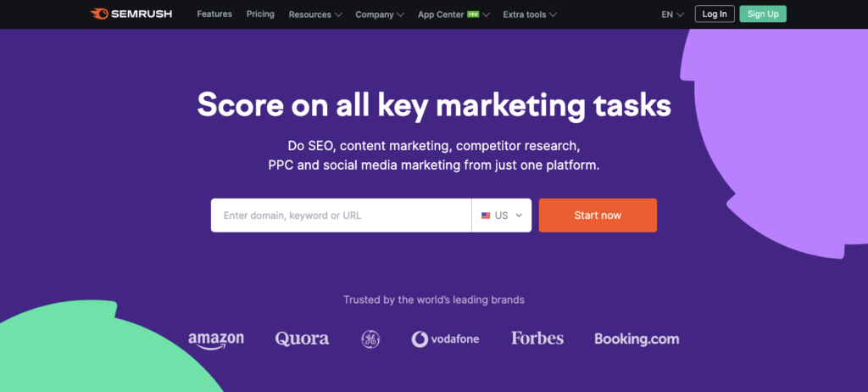The width and height of the screenshot is (868, 392).
Task: Click the Amazon brand logo
Action: [x=216, y=339]
